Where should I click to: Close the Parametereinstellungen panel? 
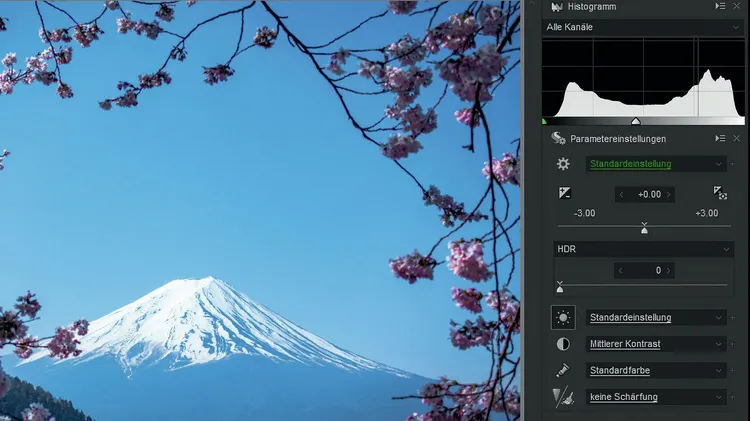(737, 138)
